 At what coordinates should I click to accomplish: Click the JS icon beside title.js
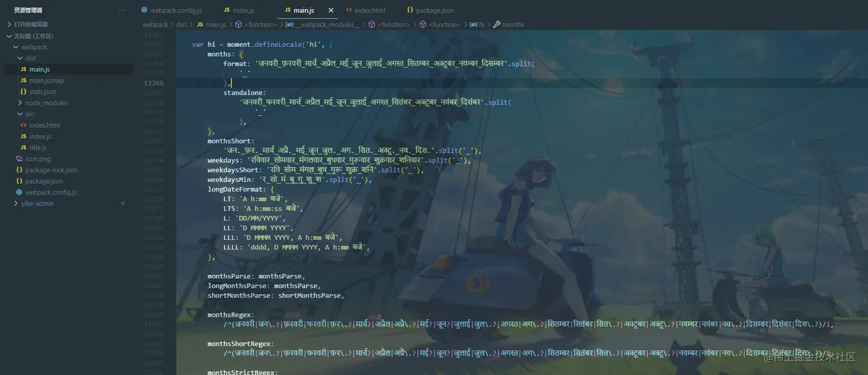pyautogui.click(x=24, y=147)
